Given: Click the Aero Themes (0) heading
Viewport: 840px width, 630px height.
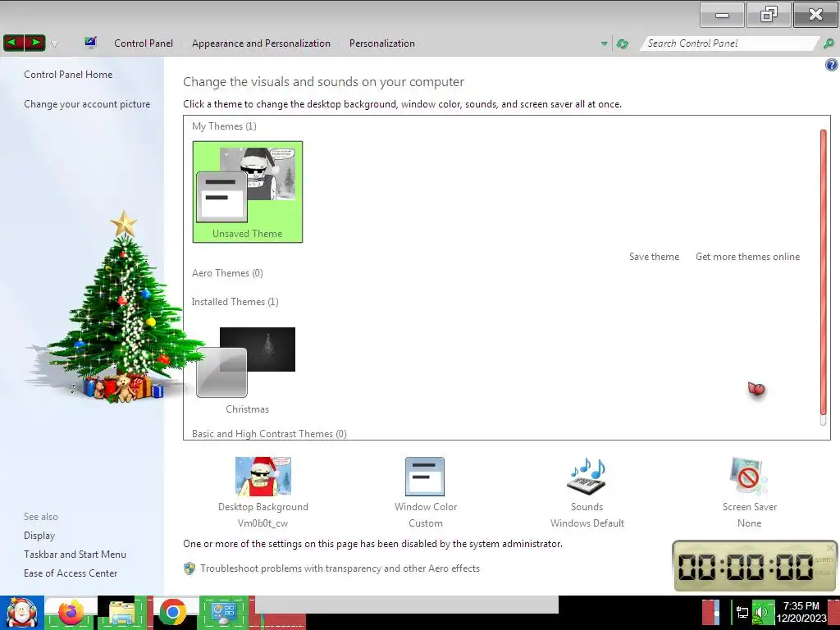Looking at the screenshot, I should pos(227,273).
